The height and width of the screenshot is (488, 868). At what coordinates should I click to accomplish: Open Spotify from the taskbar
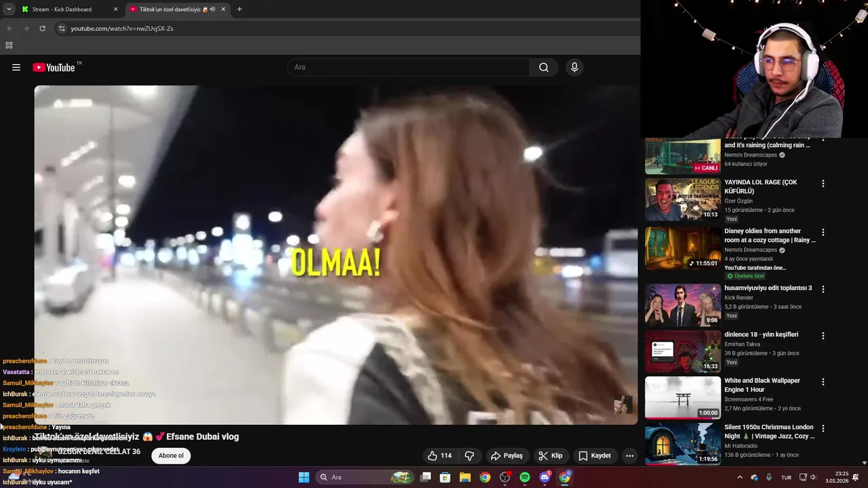point(525,477)
